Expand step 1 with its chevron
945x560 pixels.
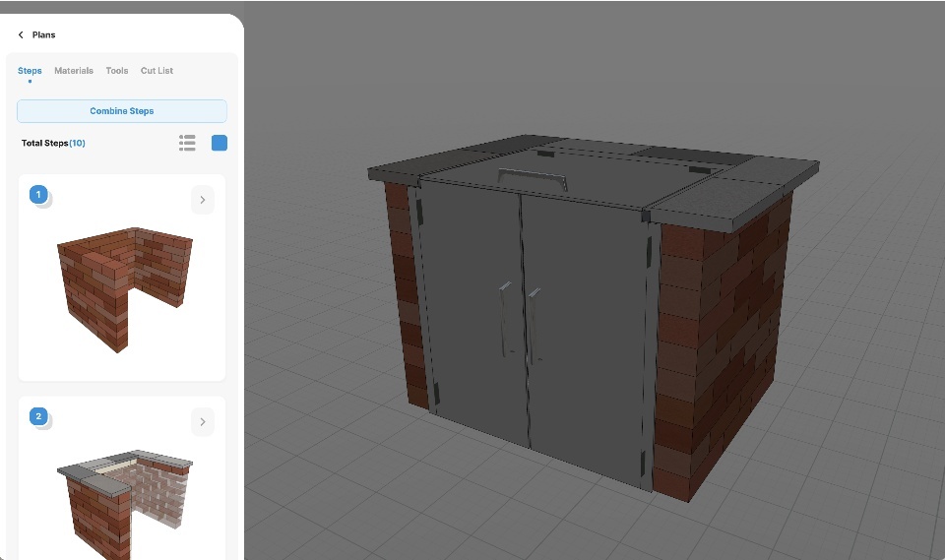[203, 200]
